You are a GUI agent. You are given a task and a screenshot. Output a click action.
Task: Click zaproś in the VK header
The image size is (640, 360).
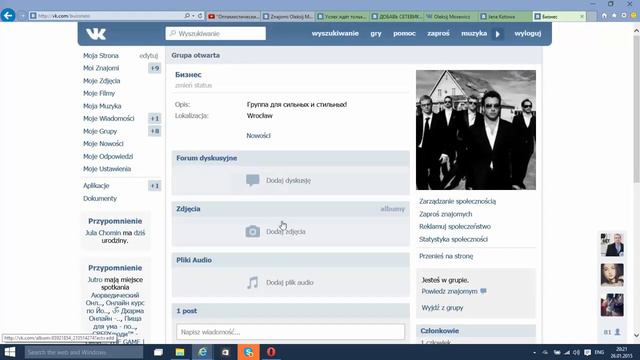click(x=438, y=33)
